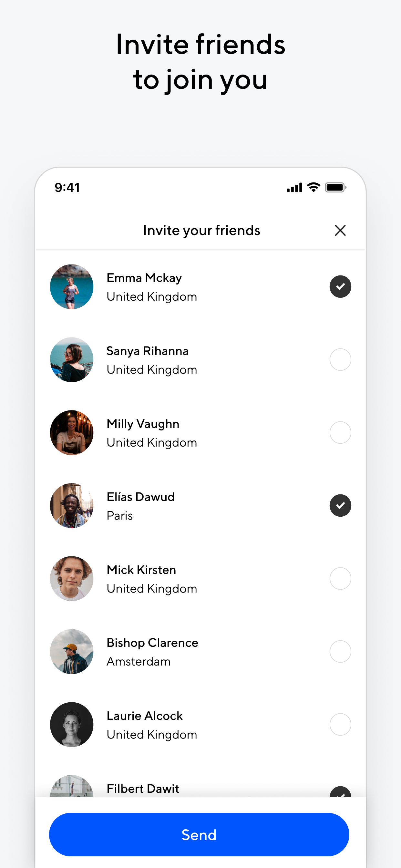Mark Laurie Alcock's checkbox as selected

tap(340, 724)
